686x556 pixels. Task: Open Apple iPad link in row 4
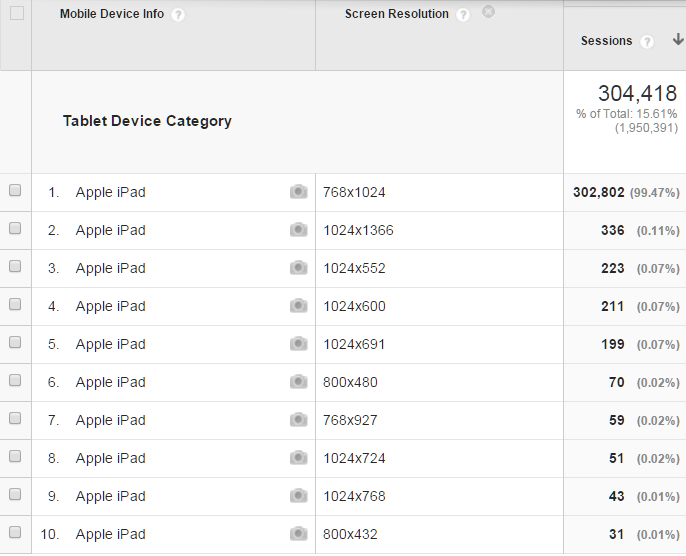click(110, 307)
